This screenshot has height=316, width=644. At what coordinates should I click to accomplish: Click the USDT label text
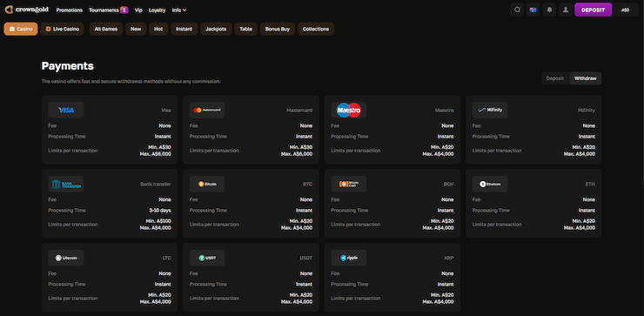(x=306, y=258)
